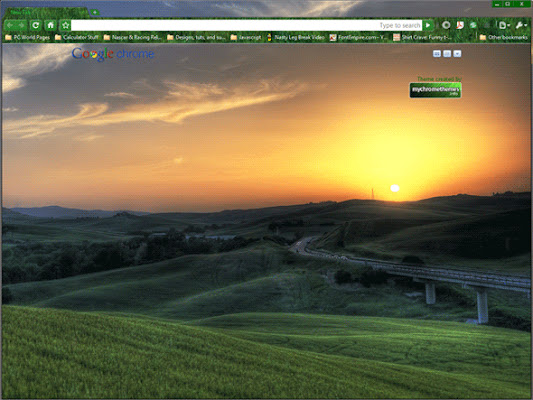Open the Home page
Screen dimensions: 533x400
tap(51, 25)
